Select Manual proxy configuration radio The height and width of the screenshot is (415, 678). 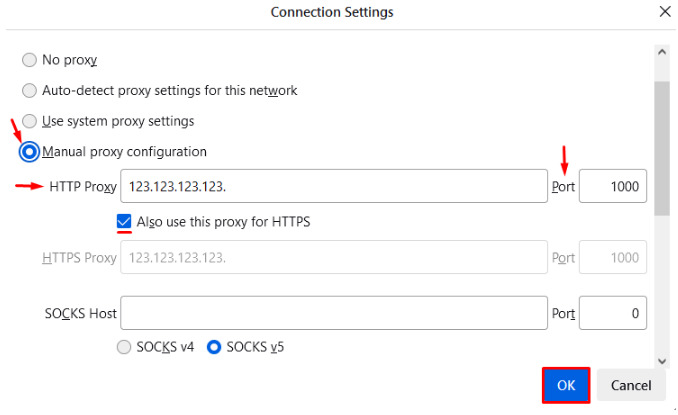click(x=29, y=152)
